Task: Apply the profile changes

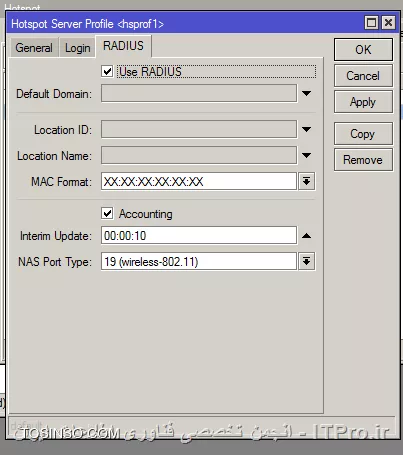Action: [363, 102]
